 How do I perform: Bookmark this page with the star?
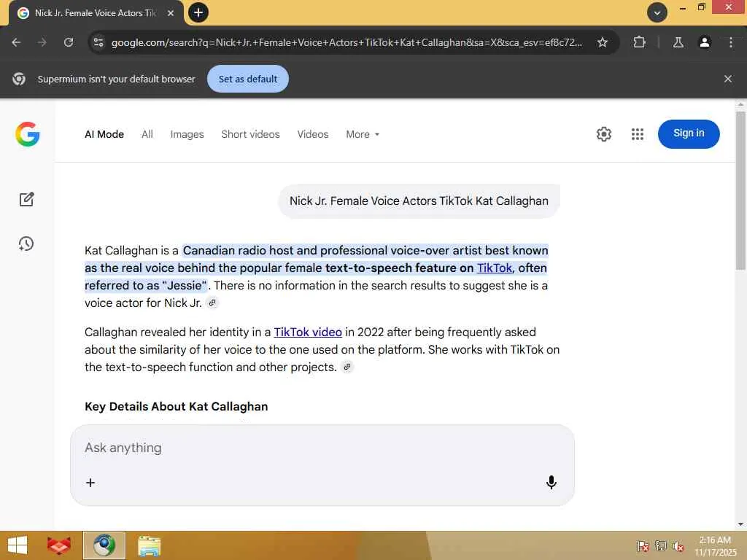click(x=602, y=42)
